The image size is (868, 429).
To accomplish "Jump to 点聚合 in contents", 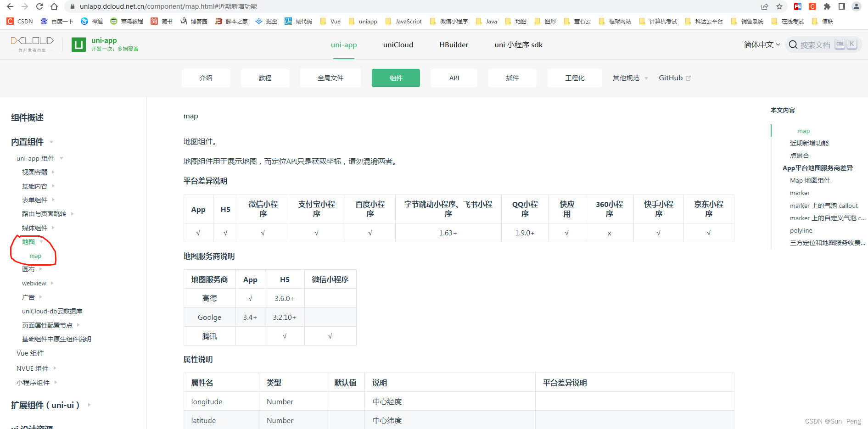I will [800, 156].
